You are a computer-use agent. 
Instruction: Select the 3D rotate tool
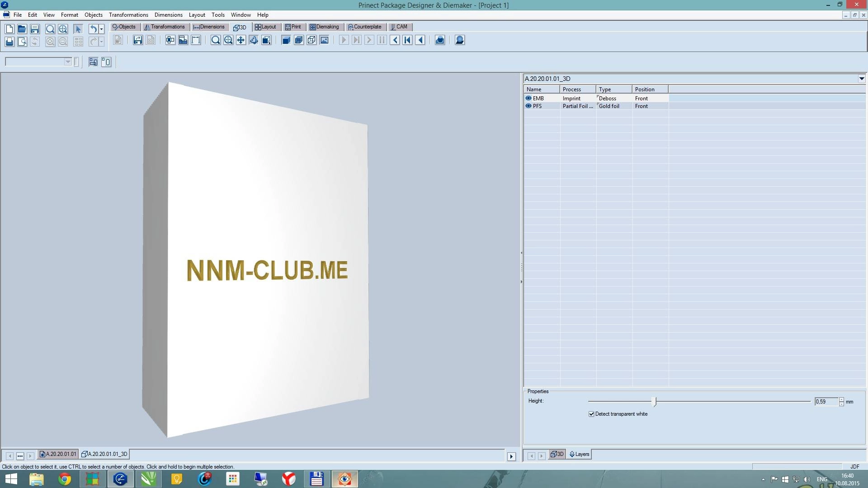(x=254, y=40)
